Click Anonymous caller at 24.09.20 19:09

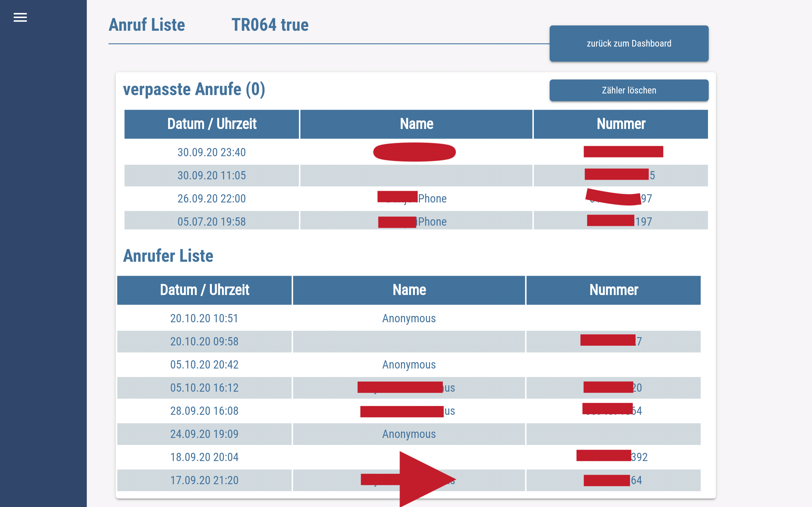[409, 434]
